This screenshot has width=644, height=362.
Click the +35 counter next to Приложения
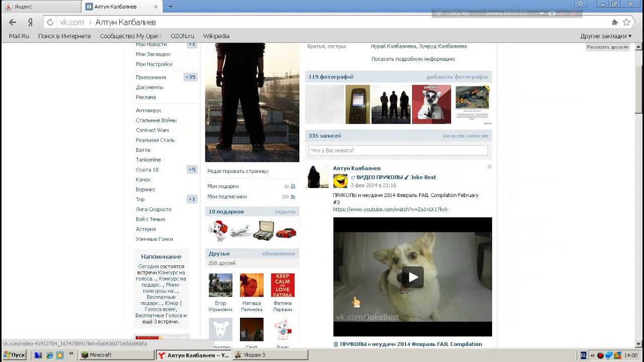pos(190,77)
